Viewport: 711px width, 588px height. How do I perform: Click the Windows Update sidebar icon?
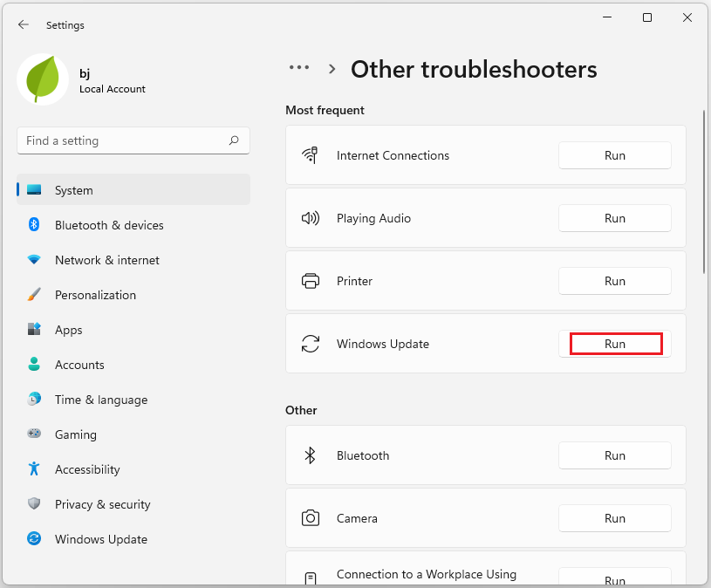[x=34, y=538]
